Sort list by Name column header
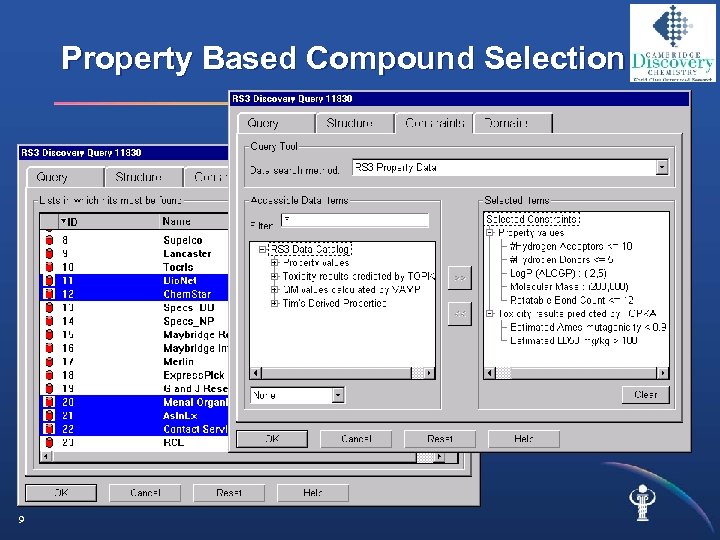This screenshot has height=540, width=720. coord(194,222)
